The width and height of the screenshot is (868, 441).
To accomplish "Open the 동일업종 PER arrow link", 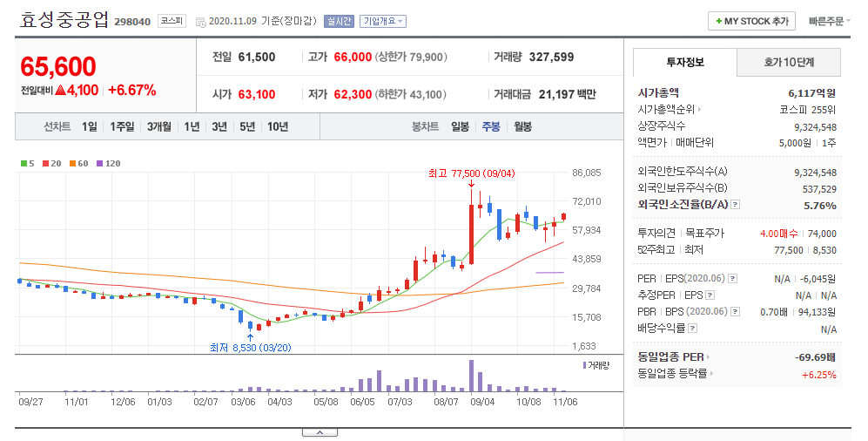I will click(674, 356).
